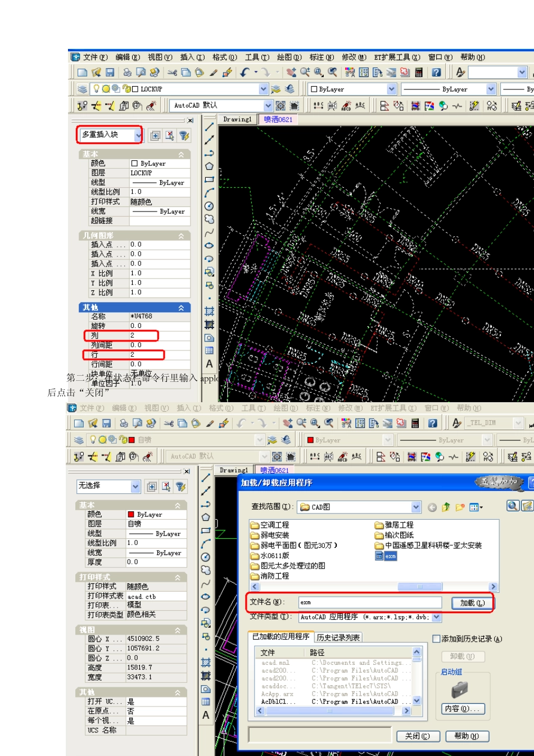Toggle LOCKUP layer padlock icon
The width and height of the screenshot is (534, 756).
pyautogui.click(x=126, y=89)
